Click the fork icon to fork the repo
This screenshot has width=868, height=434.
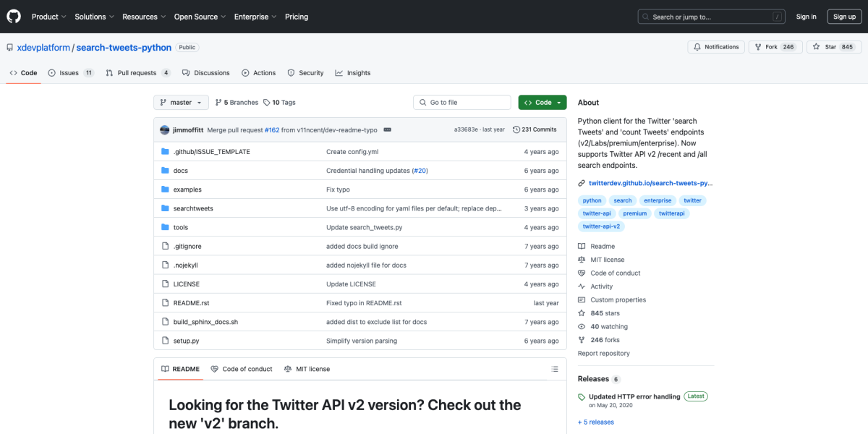(759, 46)
